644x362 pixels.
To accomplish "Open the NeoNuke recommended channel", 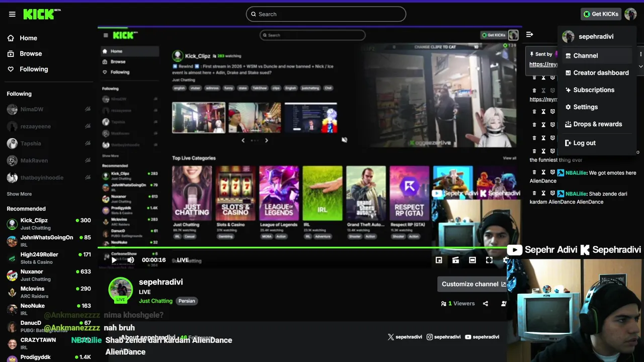I will (48, 309).
